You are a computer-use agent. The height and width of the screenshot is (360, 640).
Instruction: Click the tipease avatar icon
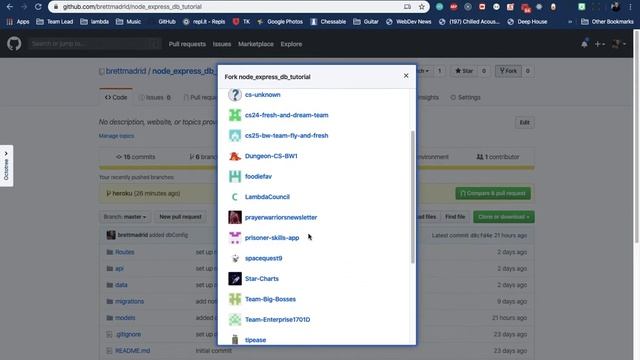click(x=235, y=340)
